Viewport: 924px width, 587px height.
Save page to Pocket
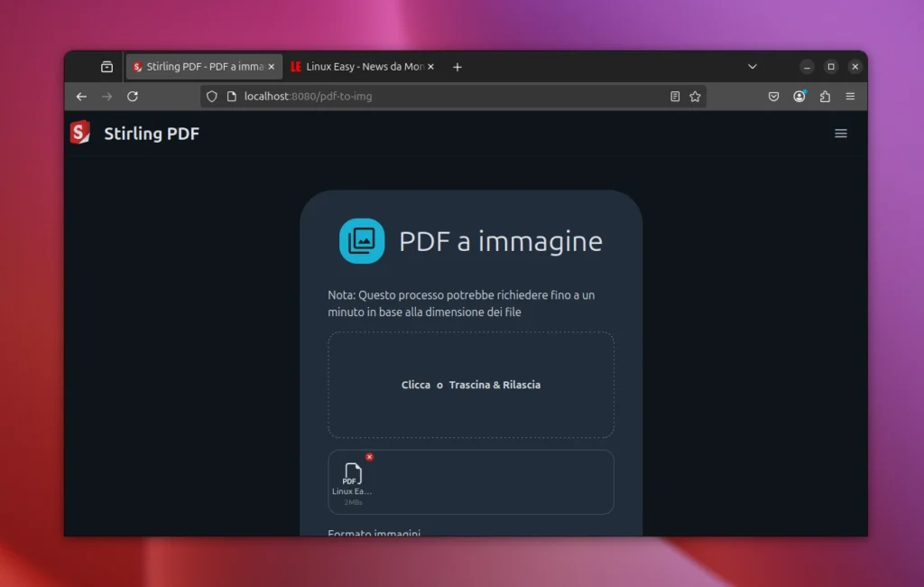click(x=773, y=96)
